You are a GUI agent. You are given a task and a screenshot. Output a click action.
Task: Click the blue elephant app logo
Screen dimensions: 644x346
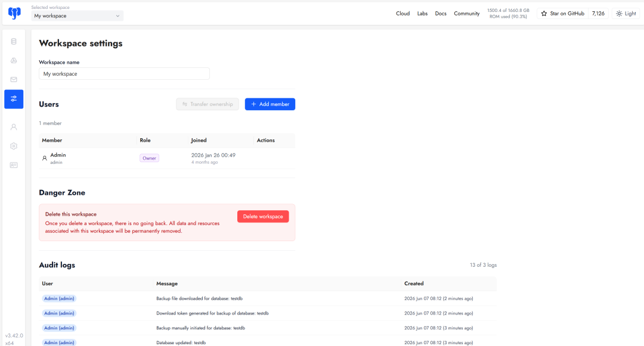(x=14, y=13)
